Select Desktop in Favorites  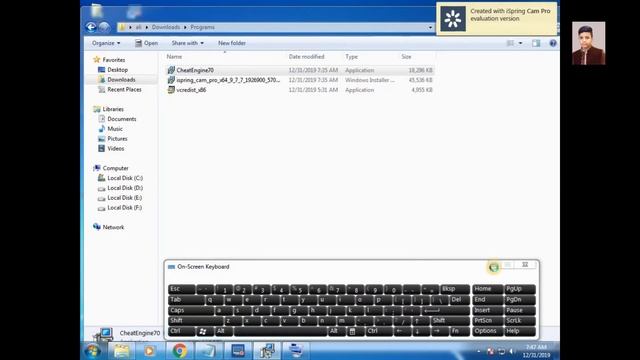pos(117,70)
